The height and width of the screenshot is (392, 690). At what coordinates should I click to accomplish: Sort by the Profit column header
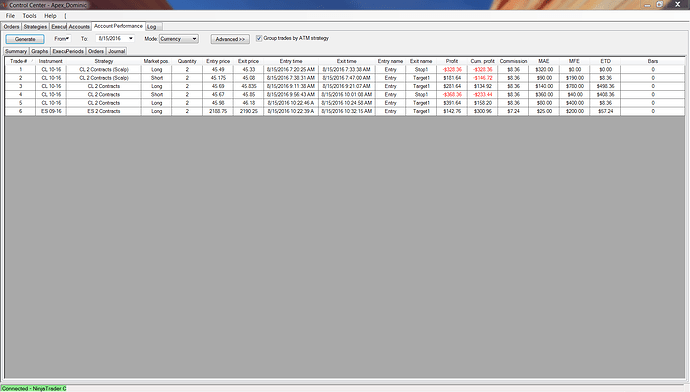(452, 61)
